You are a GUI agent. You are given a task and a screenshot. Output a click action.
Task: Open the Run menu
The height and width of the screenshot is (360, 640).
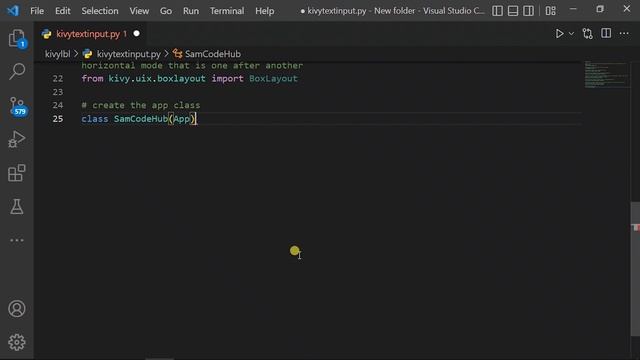click(x=191, y=11)
